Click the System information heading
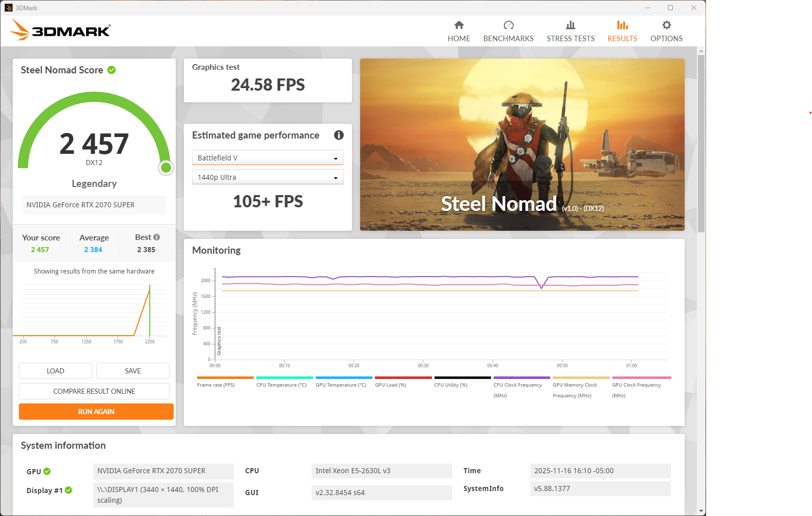The width and height of the screenshot is (812, 516). click(x=63, y=445)
